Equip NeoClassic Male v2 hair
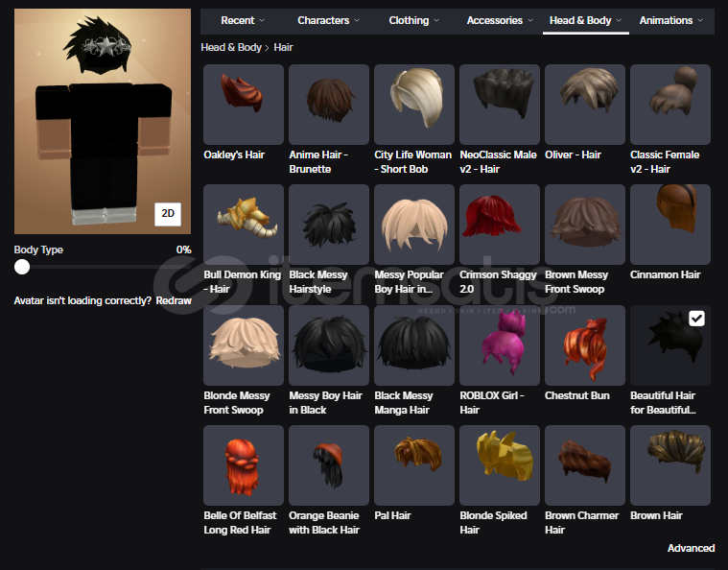Viewport: 728px width, 570px height. (500, 105)
